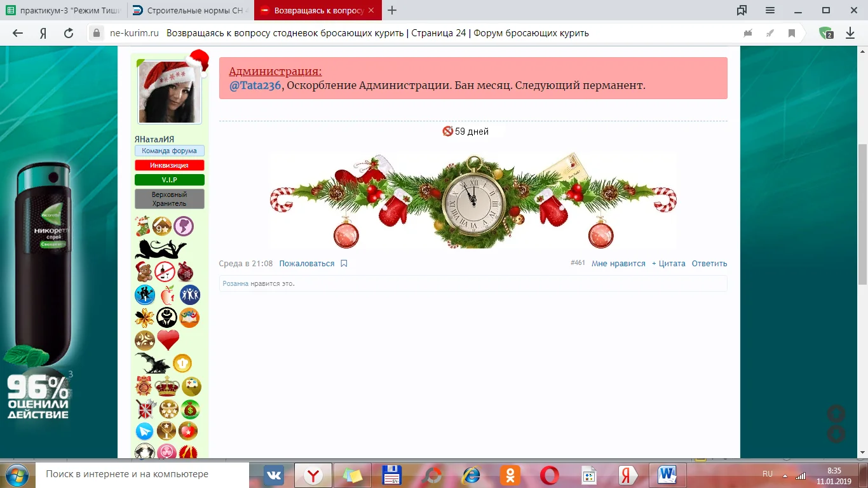Reload the current page
Viewport: 868px width, 488px height.
click(x=69, y=33)
